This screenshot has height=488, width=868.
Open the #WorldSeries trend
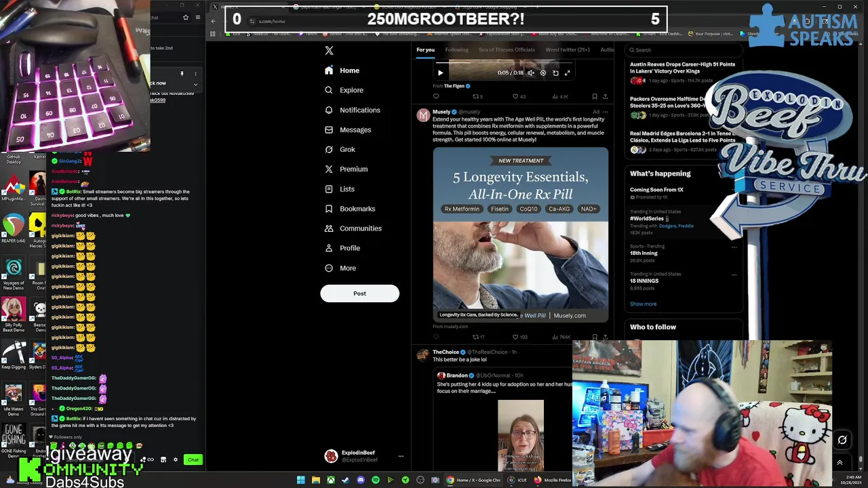pyautogui.click(x=646, y=218)
